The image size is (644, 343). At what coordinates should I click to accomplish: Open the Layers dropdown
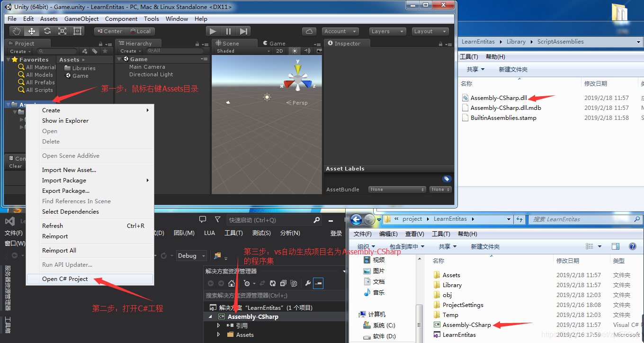pos(388,31)
